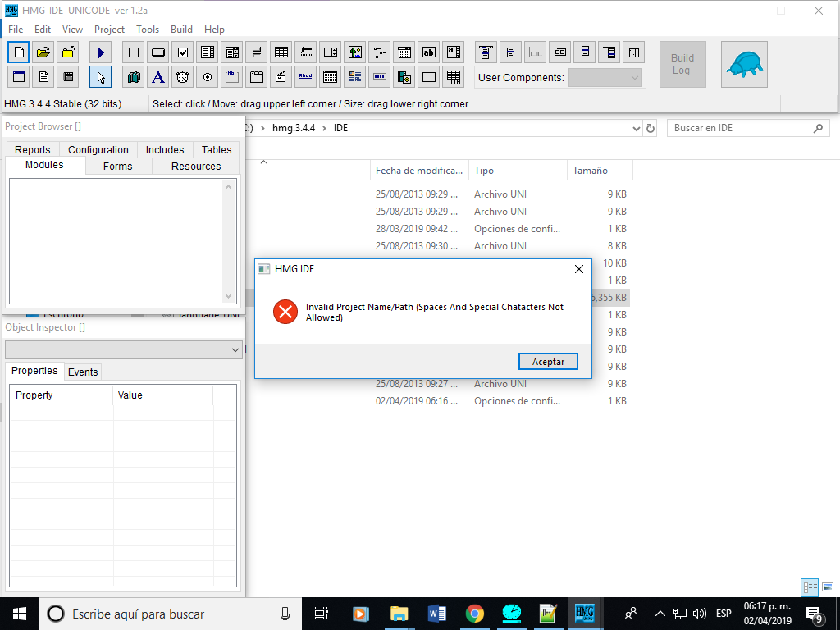Screen dimensions: 840x630
Task: Select the Spinner control tool
Action: (331, 52)
